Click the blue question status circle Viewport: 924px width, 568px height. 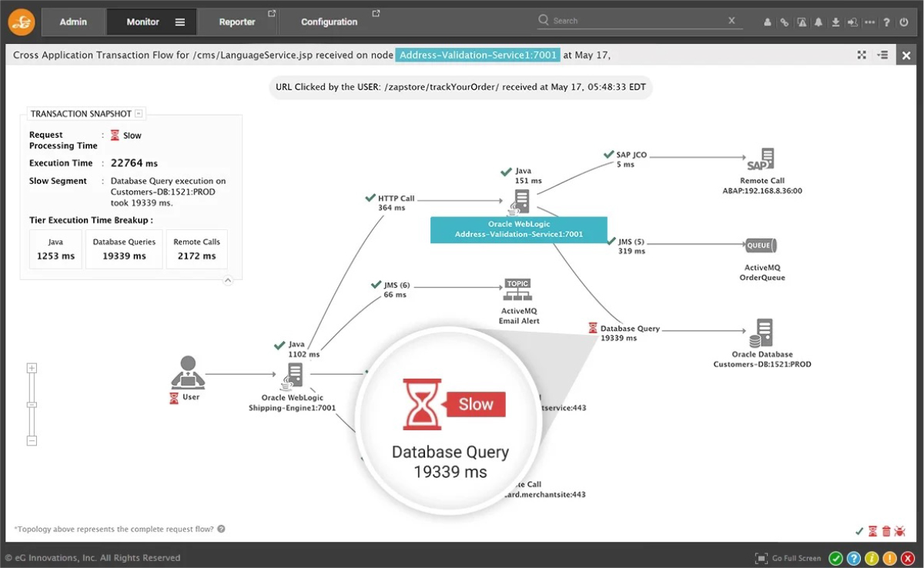tap(853, 558)
